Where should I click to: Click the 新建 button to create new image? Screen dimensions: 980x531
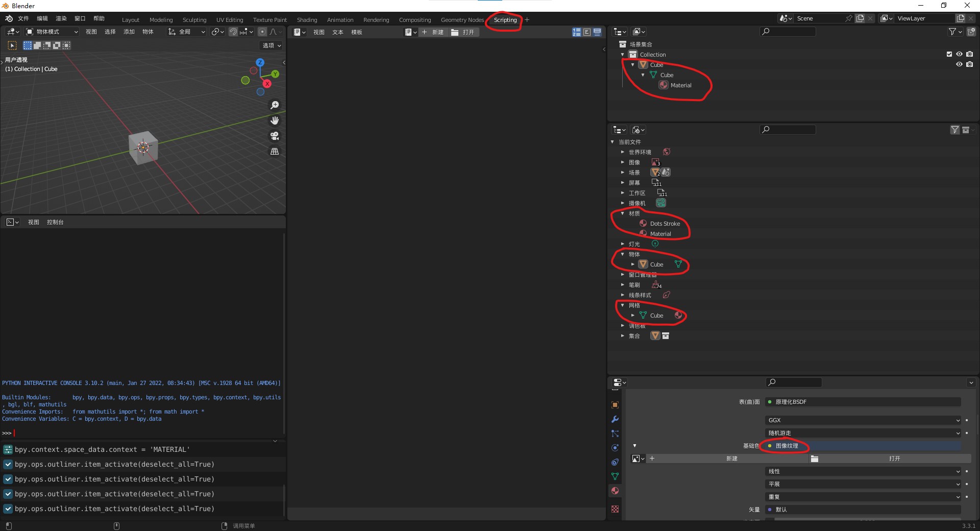[x=732, y=458]
